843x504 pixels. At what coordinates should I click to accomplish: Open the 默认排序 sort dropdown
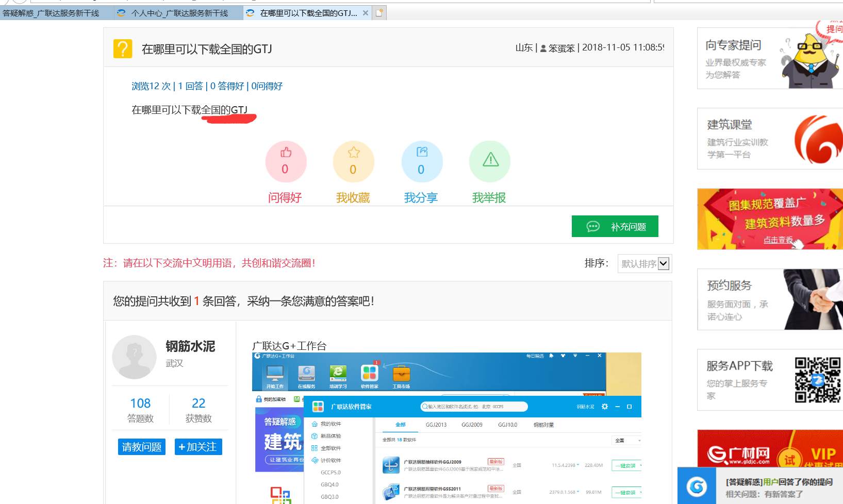pyautogui.click(x=644, y=263)
